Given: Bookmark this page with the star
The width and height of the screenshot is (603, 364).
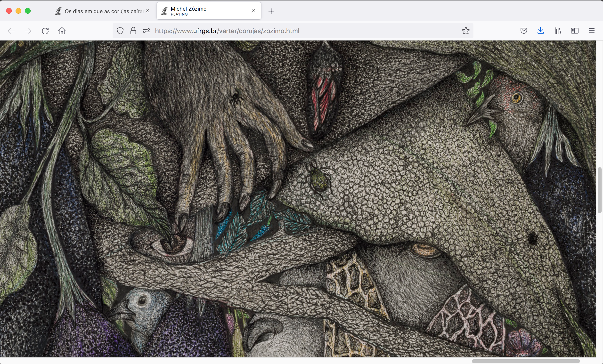Looking at the screenshot, I should [x=466, y=31].
